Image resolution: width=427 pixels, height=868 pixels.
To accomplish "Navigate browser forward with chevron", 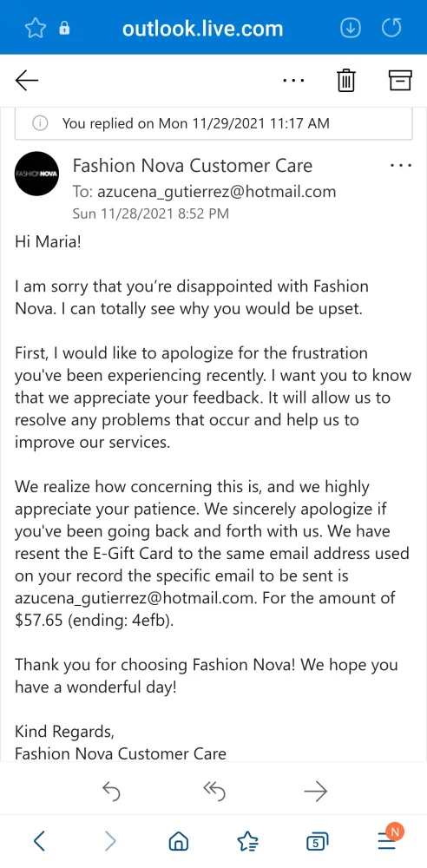I will [x=110, y=841].
